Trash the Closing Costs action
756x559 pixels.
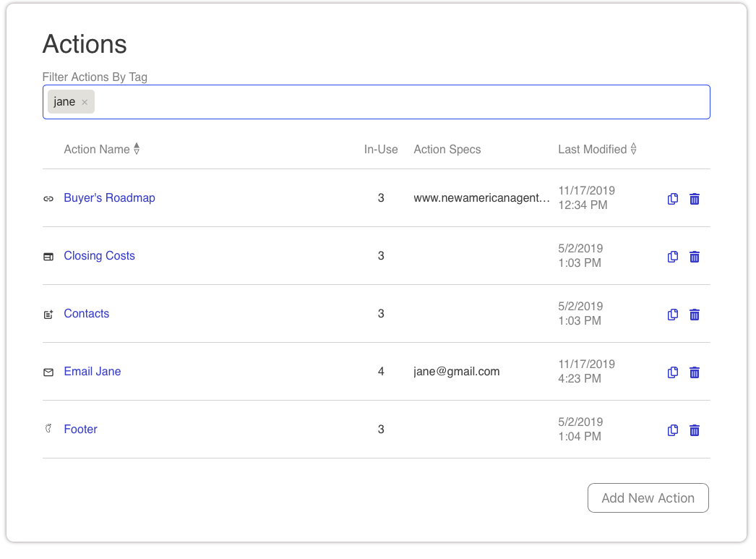(x=695, y=257)
